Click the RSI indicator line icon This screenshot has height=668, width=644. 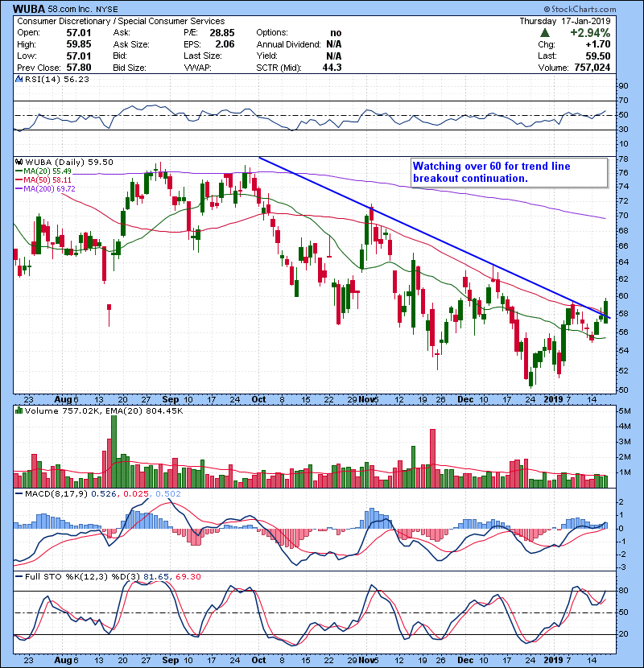(19, 79)
